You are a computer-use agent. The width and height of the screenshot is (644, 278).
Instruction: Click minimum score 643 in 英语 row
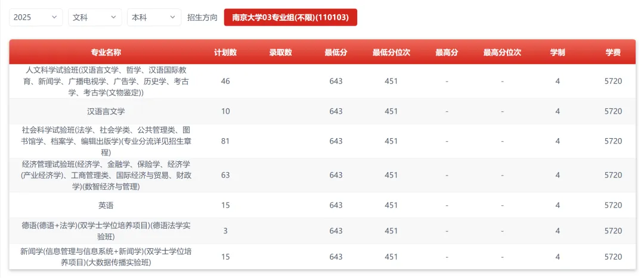point(336,205)
